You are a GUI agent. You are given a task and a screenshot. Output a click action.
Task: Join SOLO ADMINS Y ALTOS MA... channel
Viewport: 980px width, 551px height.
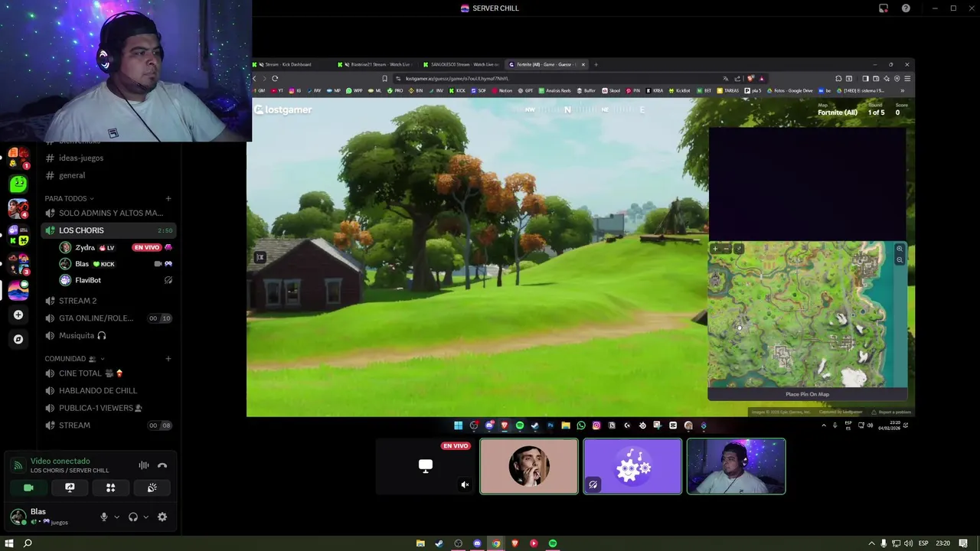pyautogui.click(x=109, y=213)
